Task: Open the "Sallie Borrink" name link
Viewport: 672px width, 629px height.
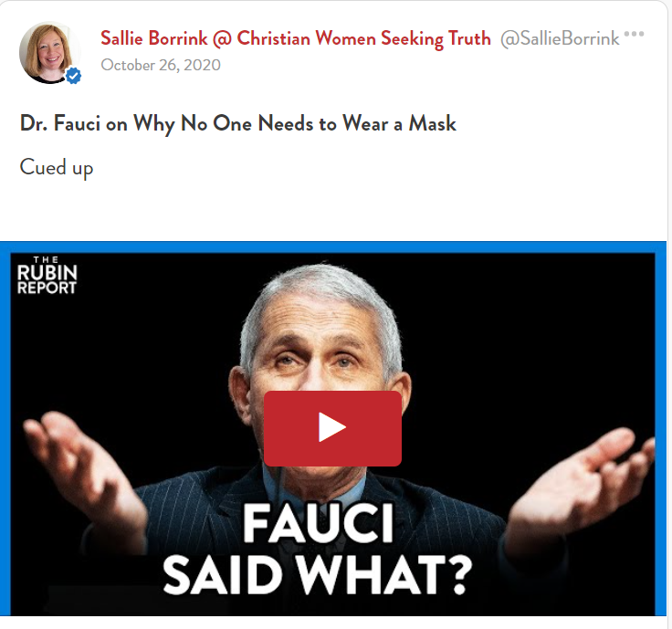Action: coord(154,38)
